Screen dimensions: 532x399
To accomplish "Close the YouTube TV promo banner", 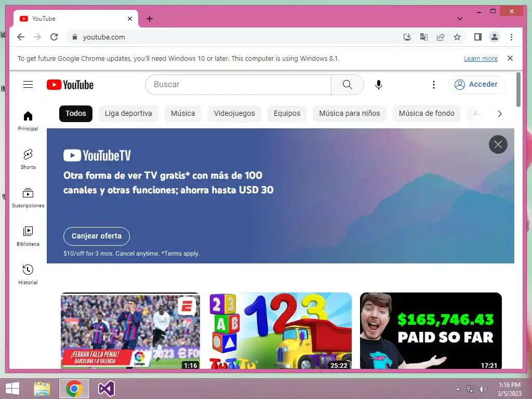I will tap(498, 144).
